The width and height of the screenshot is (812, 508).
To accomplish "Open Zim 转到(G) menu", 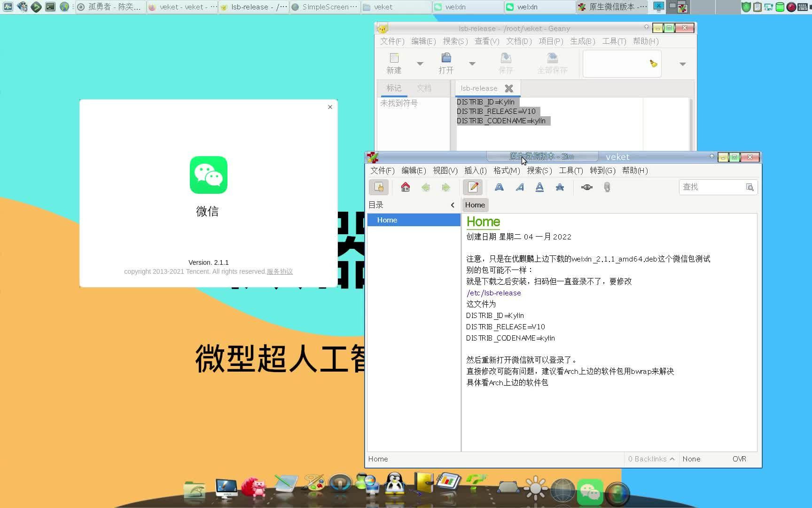I will tap(602, 171).
